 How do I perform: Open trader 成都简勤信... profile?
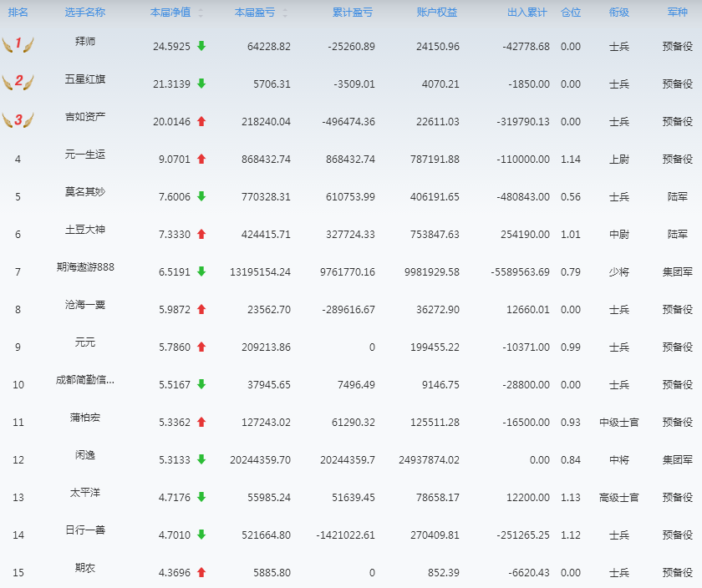point(85,380)
